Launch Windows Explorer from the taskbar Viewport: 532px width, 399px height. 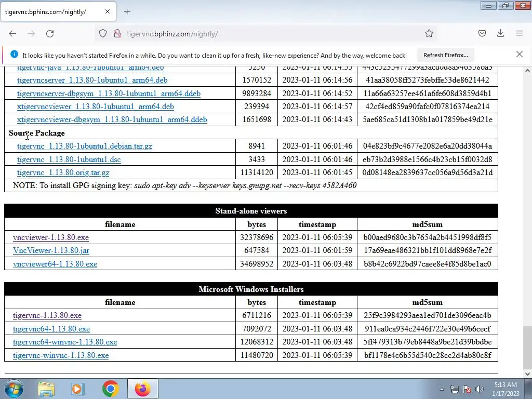tap(46, 389)
